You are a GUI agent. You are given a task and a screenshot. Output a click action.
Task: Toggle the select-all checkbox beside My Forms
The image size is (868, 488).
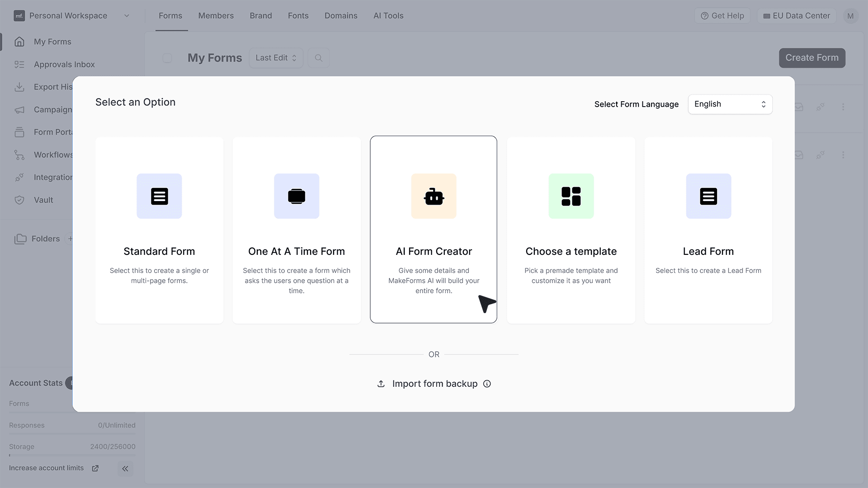click(x=167, y=58)
